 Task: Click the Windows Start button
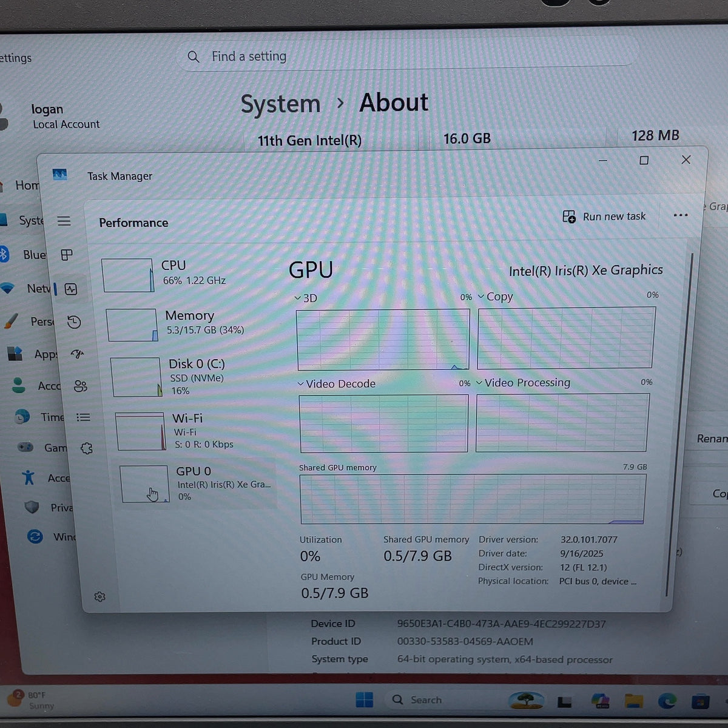[364, 699]
